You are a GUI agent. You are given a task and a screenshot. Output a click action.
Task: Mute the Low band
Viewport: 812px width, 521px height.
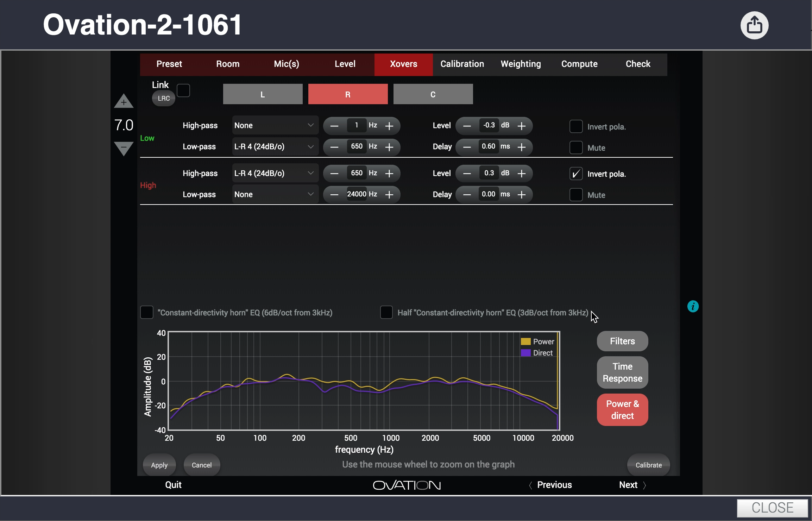(x=576, y=147)
